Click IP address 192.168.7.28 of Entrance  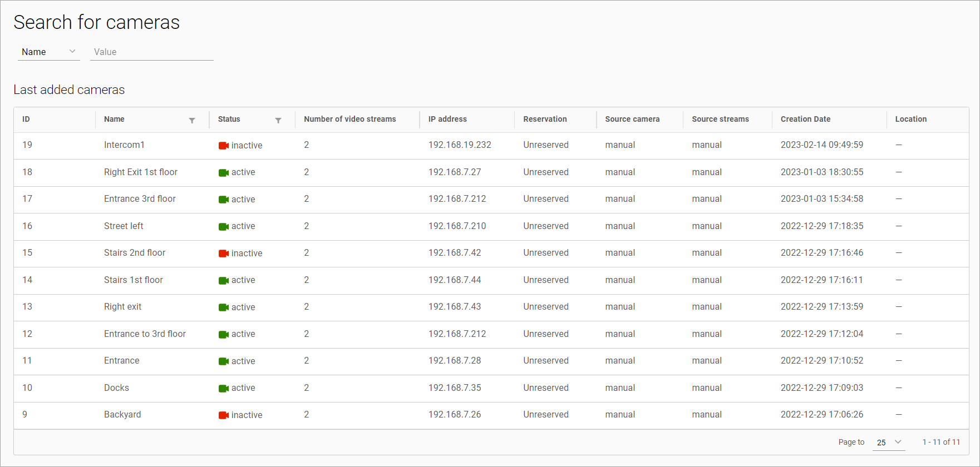(455, 361)
